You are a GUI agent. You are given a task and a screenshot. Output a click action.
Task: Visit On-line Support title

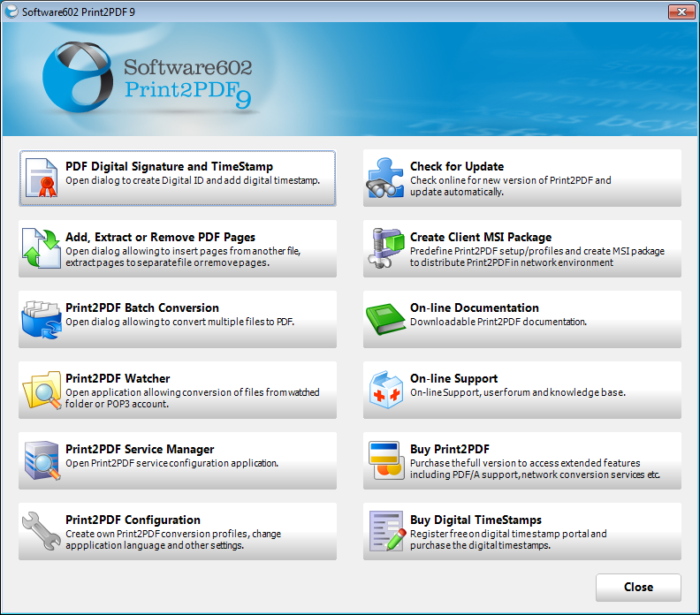(x=453, y=378)
